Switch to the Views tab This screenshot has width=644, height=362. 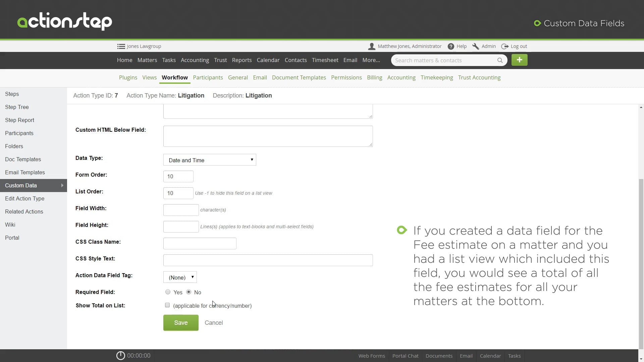click(x=149, y=77)
